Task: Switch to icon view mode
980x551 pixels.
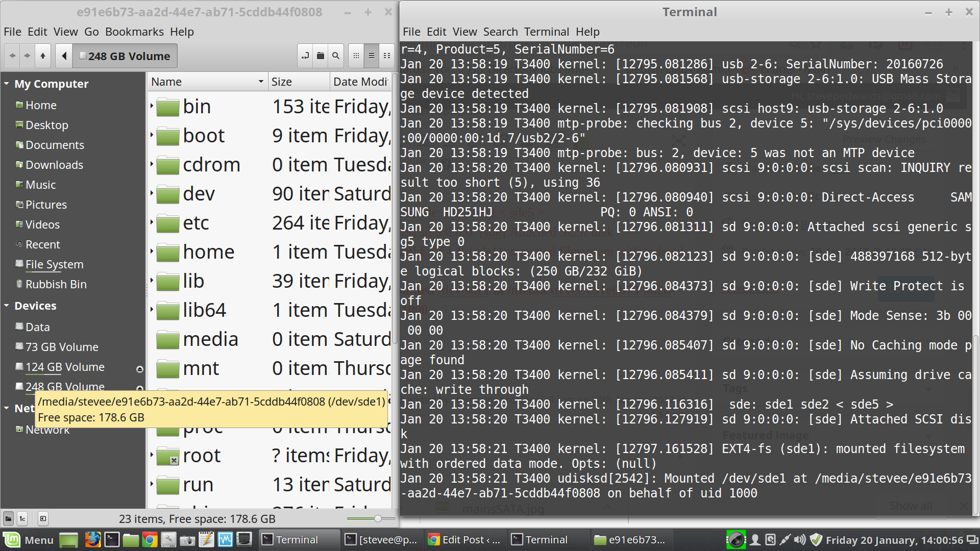Action: (356, 56)
